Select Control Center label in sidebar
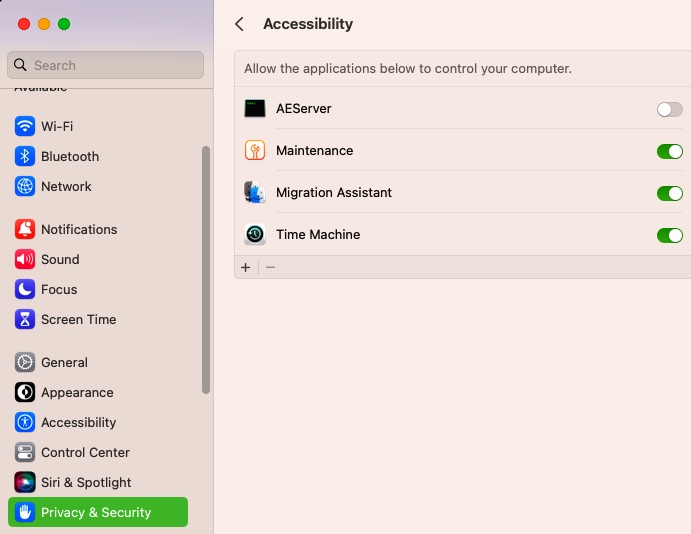The width and height of the screenshot is (691, 534). click(x=85, y=452)
